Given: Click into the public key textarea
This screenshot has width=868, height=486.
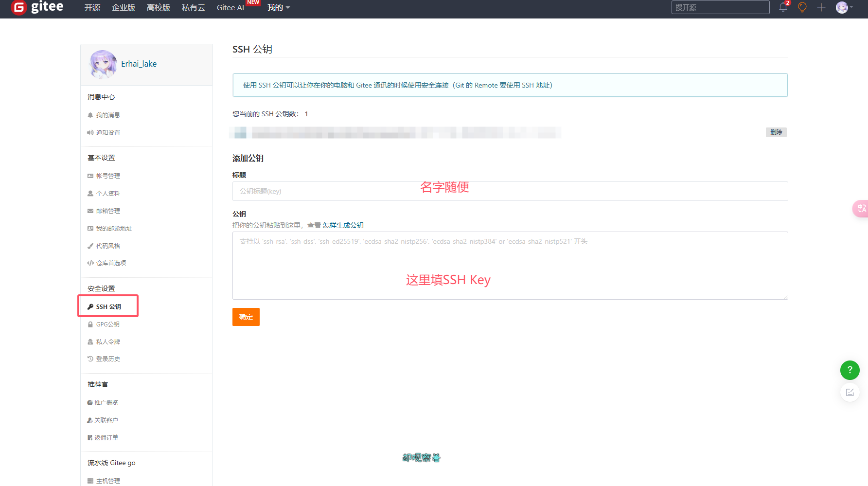Looking at the screenshot, I should [x=510, y=266].
